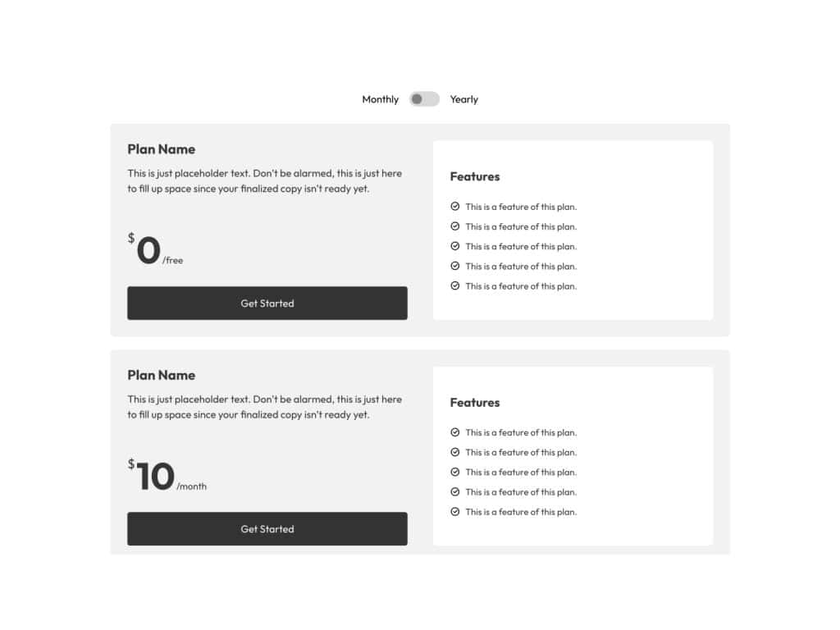
Task: Click the checkmark icon next to the third free plan feature
Action: pyautogui.click(x=454, y=246)
